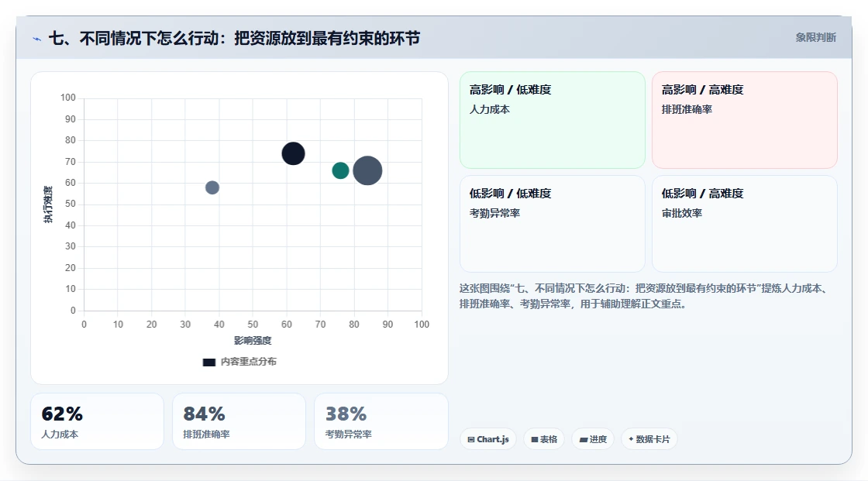Viewport: 868px width, 481px height.
Task: Select the small gray-blue bubble near 38
Action: (x=212, y=187)
